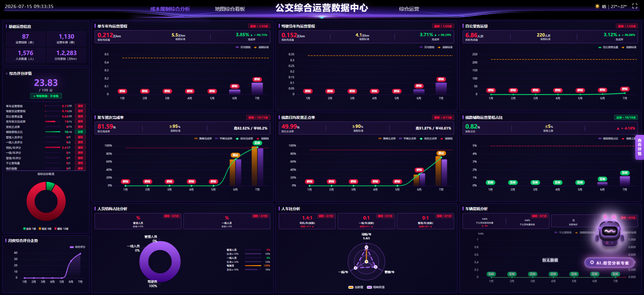Image resolution: width=644 pixels, height=295 pixels.
Task: Toggle 高峰正点率 legend item
Action: 387,139
